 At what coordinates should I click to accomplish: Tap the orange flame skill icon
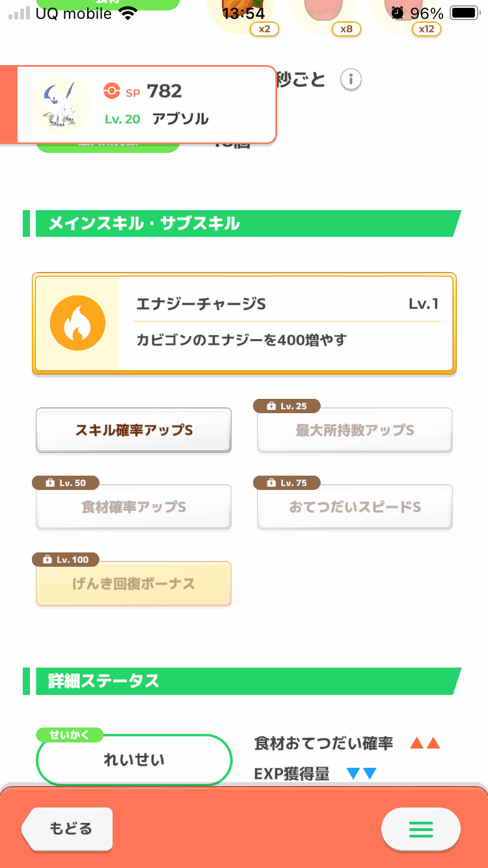[x=77, y=324]
